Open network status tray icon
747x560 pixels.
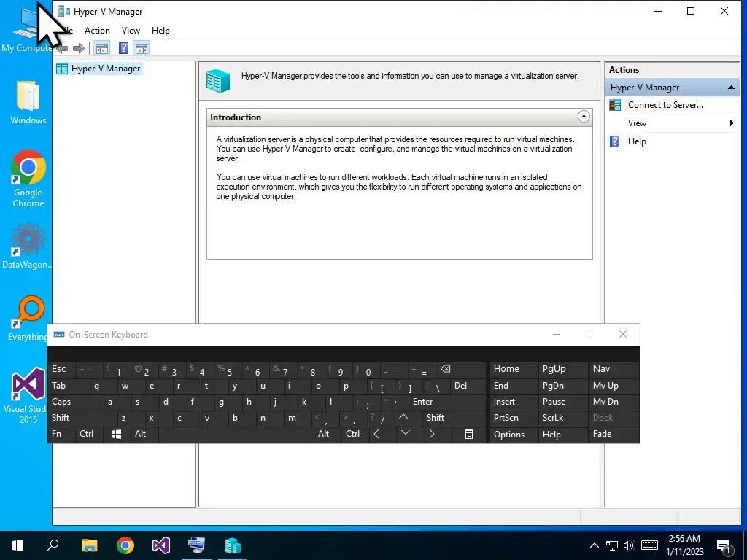(x=612, y=545)
